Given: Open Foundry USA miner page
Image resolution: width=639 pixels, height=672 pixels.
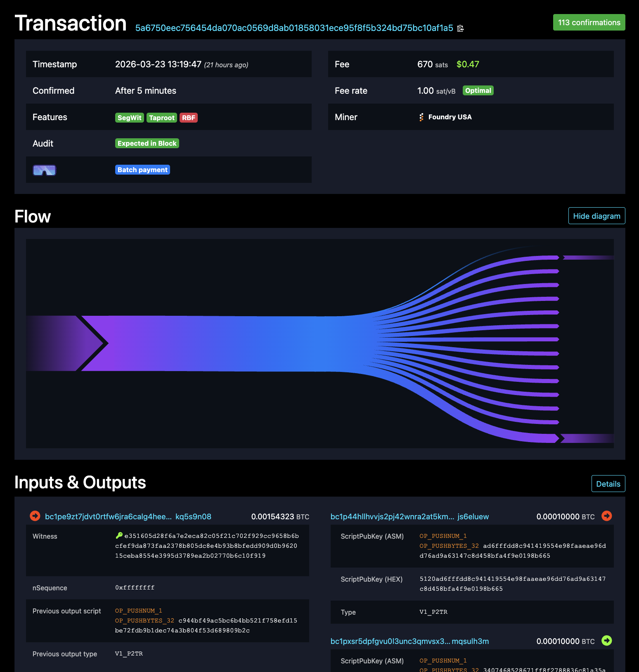Looking at the screenshot, I should (x=450, y=117).
